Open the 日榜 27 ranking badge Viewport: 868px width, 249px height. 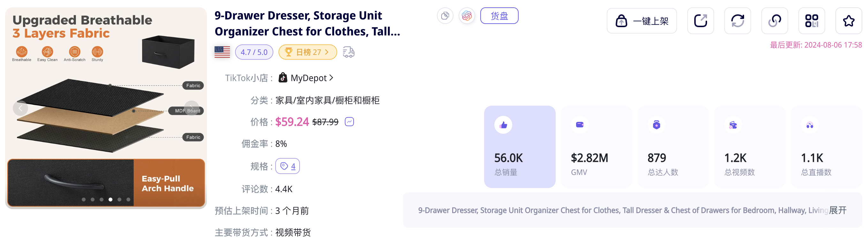coord(307,52)
